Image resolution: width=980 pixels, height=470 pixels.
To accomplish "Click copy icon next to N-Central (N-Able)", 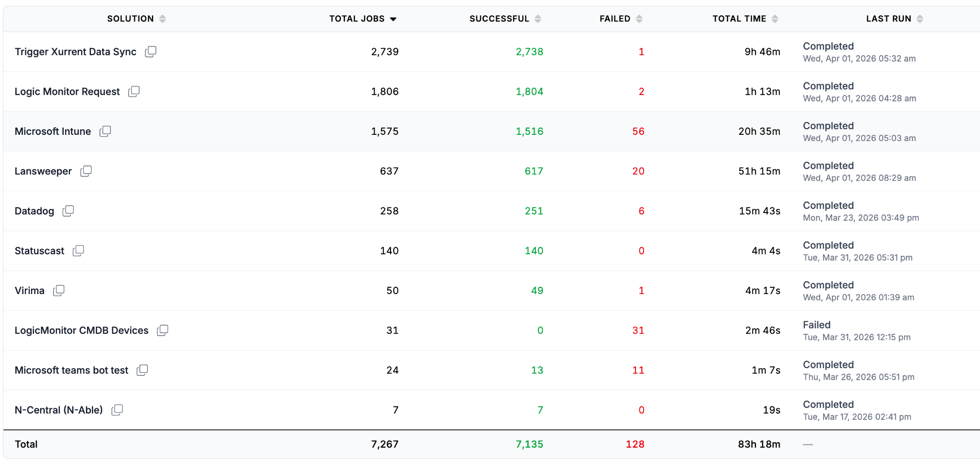I will (x=117, y=410).
